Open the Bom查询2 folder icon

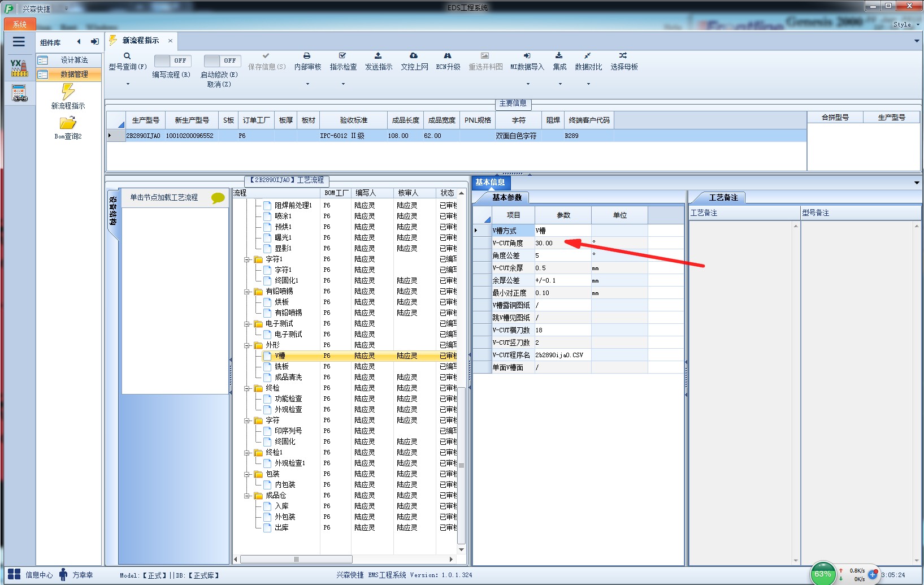point(68,123)
